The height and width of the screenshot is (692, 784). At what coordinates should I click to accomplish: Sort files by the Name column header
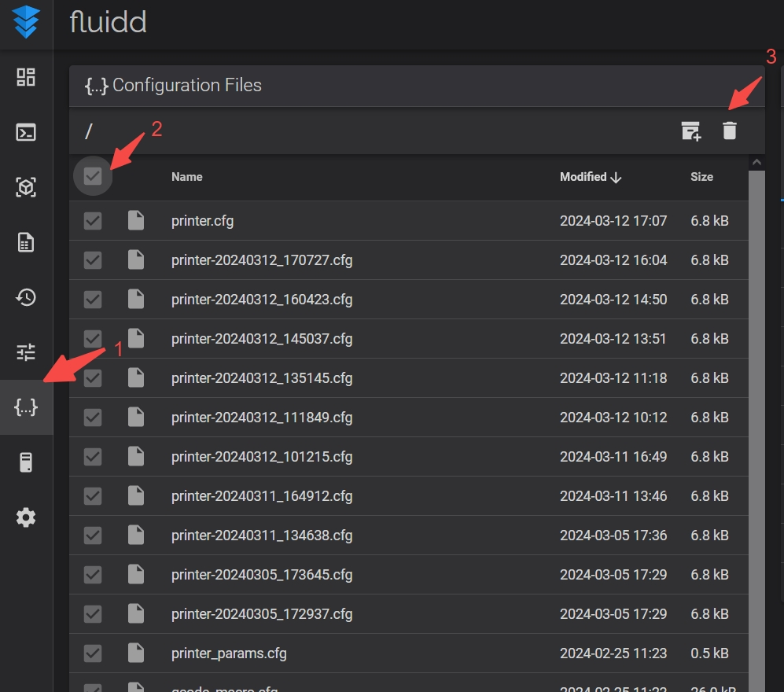pos(186,176)
